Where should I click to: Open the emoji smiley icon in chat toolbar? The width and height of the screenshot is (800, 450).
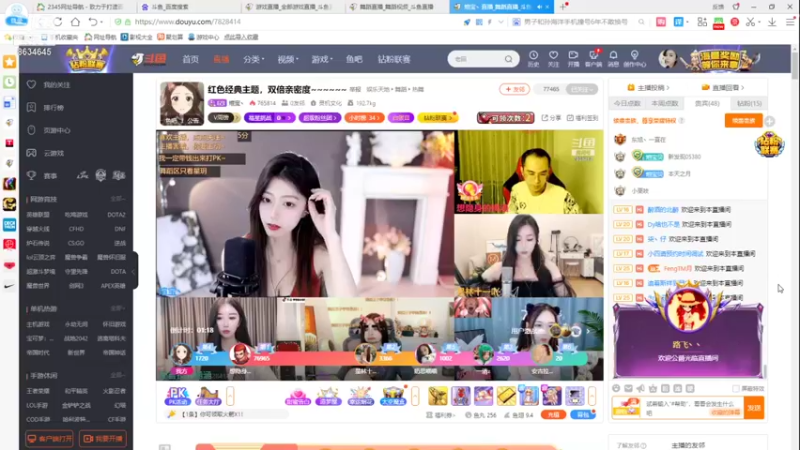pos(616,388)
